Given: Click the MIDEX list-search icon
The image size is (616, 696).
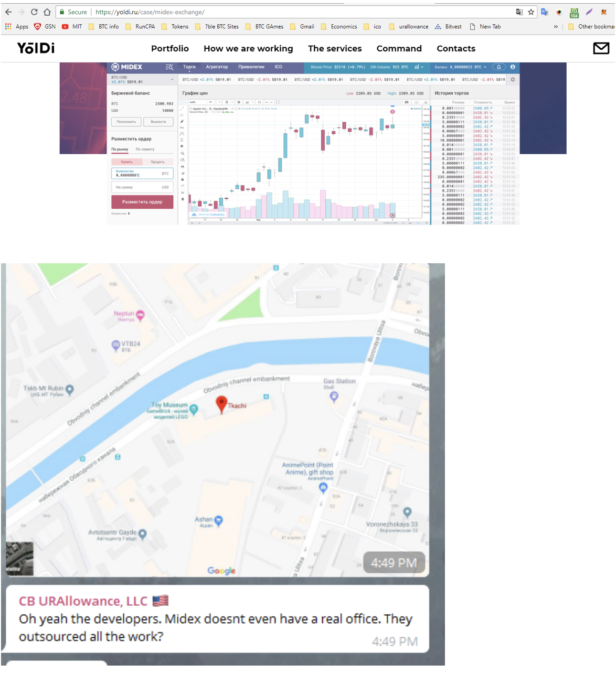Looking at the screenshot, I should point(169,67).
